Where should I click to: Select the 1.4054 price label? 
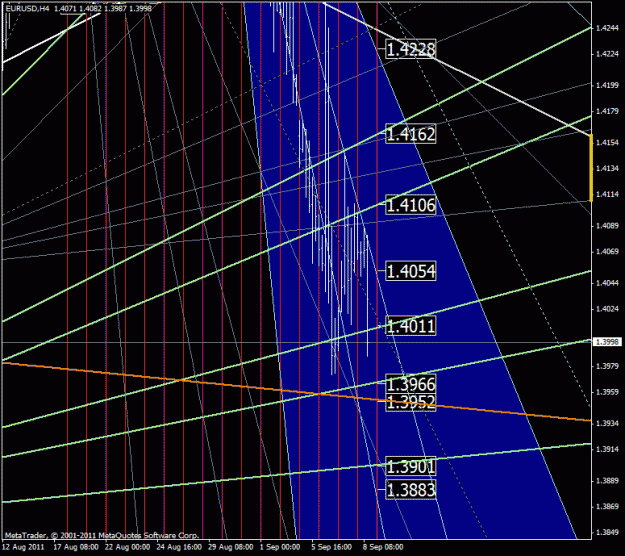(411, 271)
